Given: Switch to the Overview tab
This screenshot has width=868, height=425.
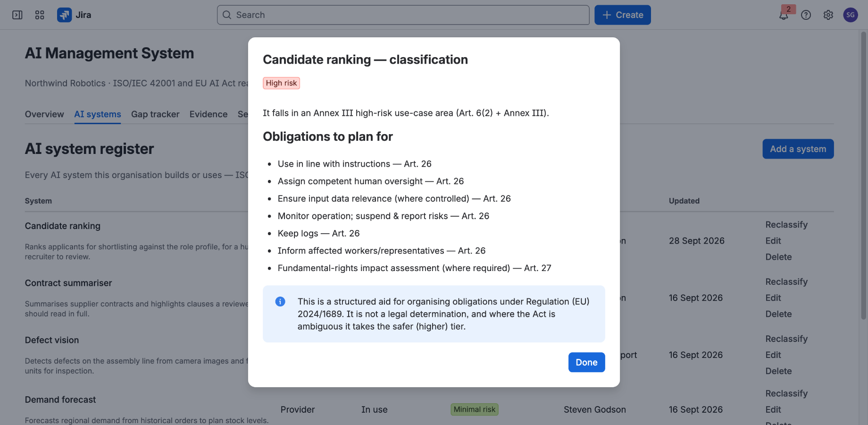Looking at the screenshot, I should (44, 114).
